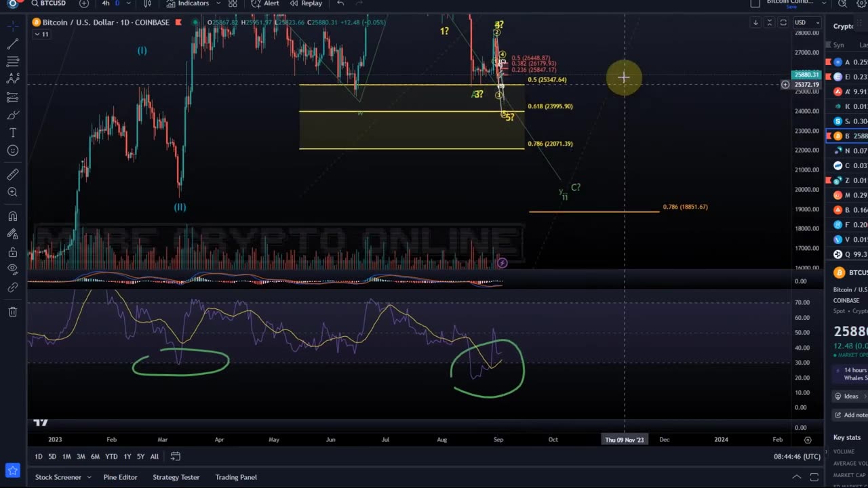Open the USD currency dropdown
The height and width of the screenshot is (488, 868).
807,22
